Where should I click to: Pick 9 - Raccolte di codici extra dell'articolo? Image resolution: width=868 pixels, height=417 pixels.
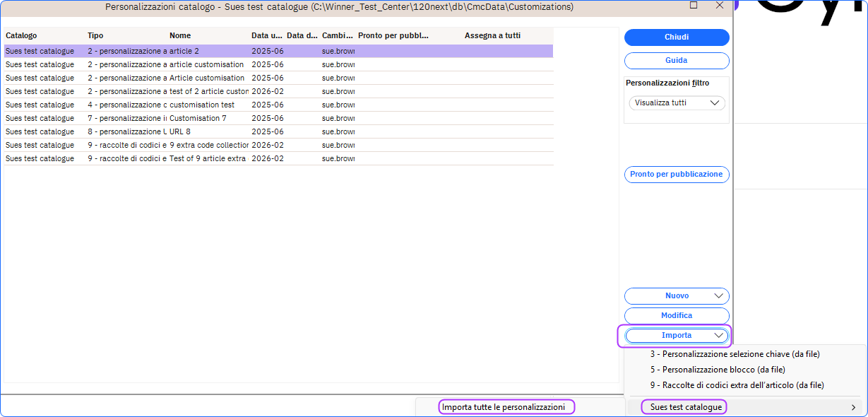pyautogui.click(x=737, y=385)
